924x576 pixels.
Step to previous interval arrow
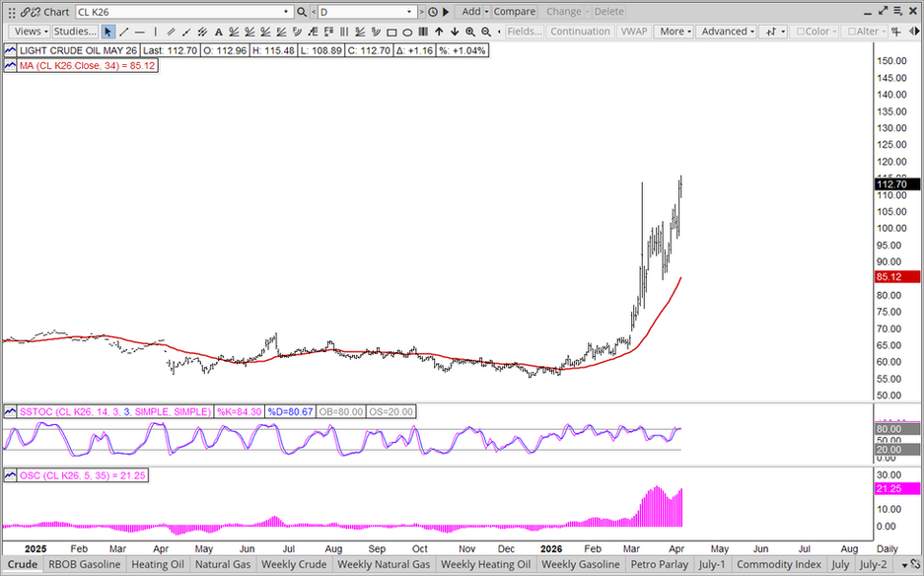(314, 12)
